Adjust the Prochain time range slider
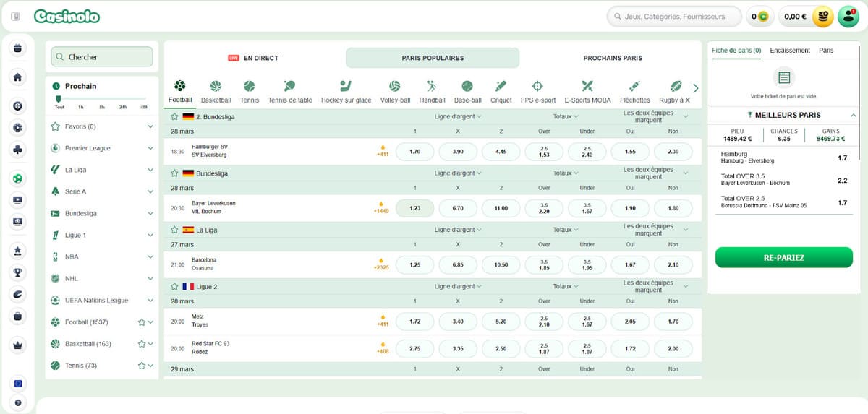868x414 pixels. (59, 99)
